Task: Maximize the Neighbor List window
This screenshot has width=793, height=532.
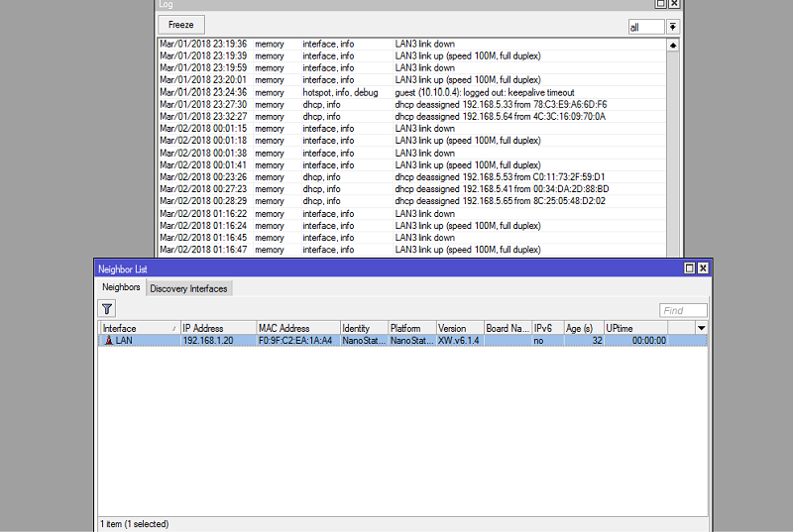Action: pyautogui.click(x=690, y=268)
